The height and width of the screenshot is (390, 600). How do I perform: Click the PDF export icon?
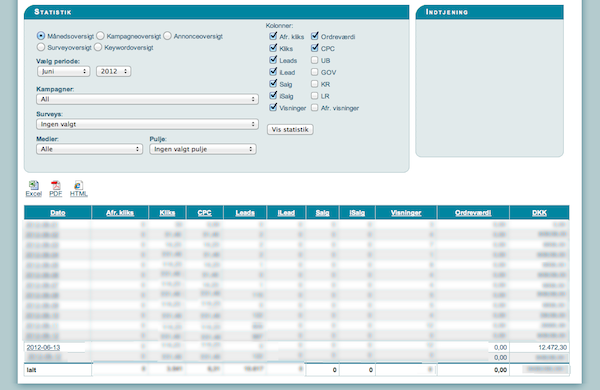(56, 185)
